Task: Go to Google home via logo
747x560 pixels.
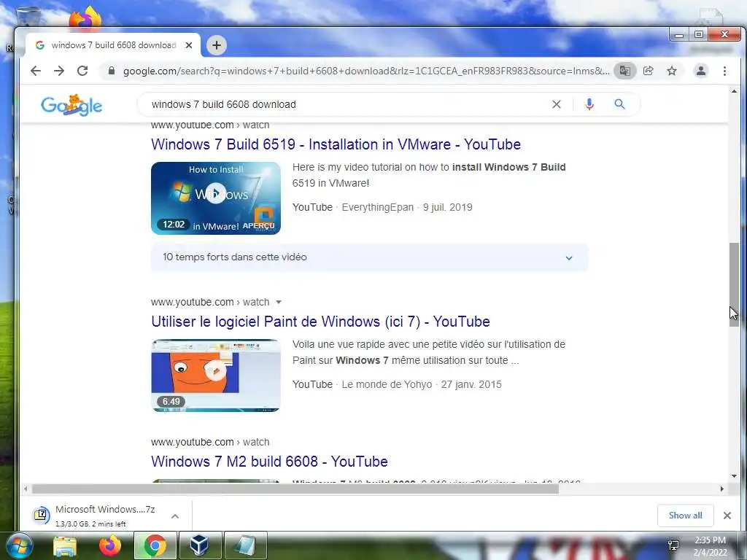Action: click(71, 105)
